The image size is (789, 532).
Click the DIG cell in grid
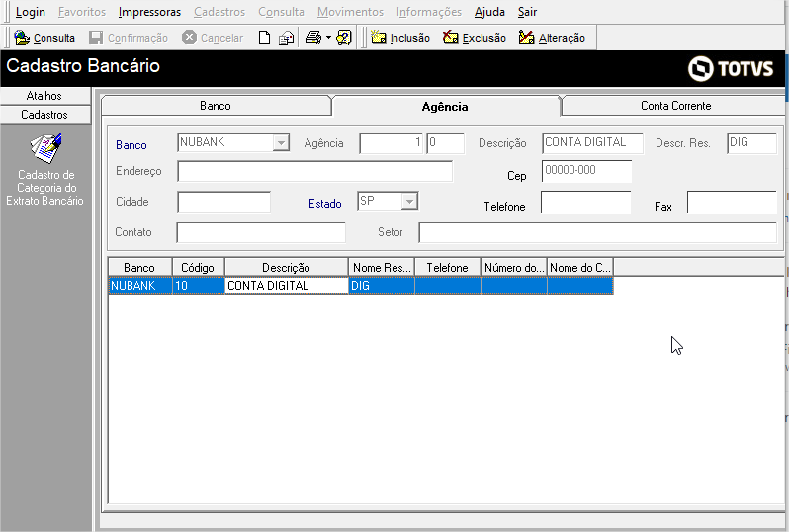pos(382,286)
